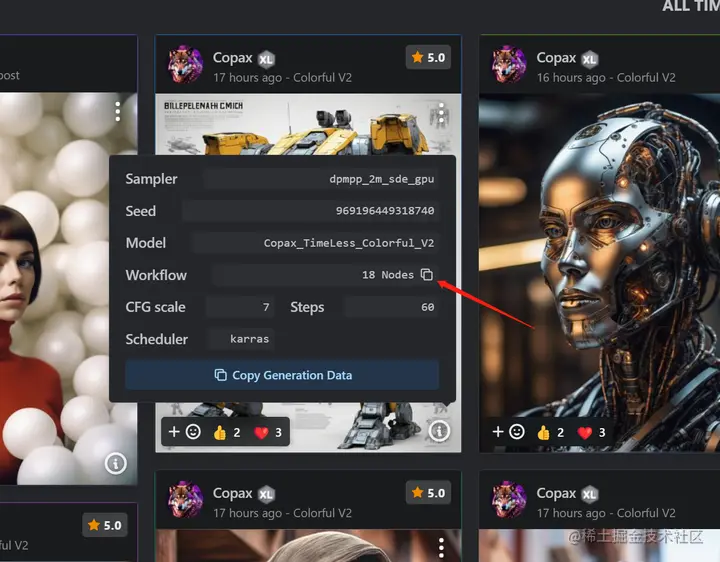Open three-dot menu on bottom middle image
This screenshot has width=720, height=562.
(x=441, y=548)
